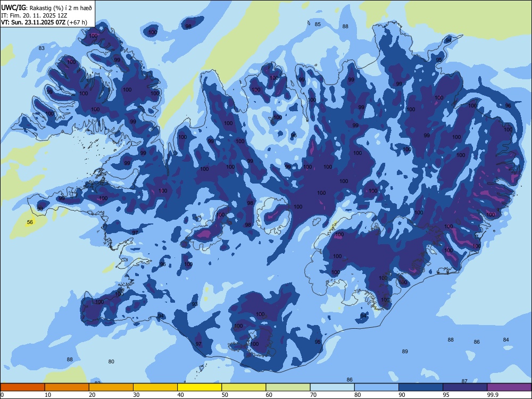Click the amber 30–40 legend swatch
This screenshot has height=399, width=532.
[155, 387]
